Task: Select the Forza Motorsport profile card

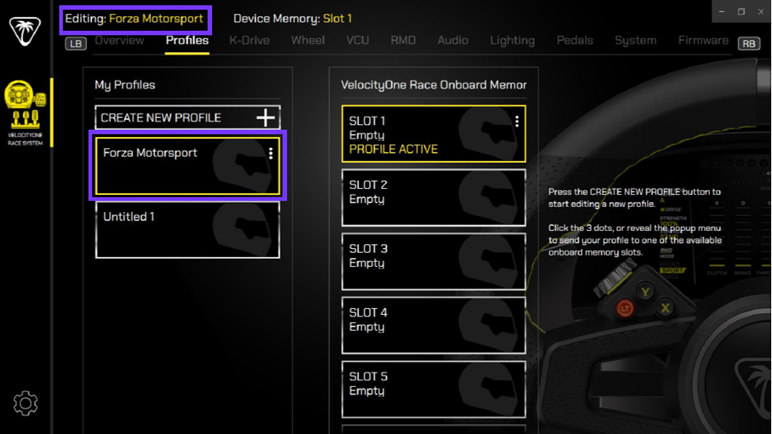Action: (188, 166)
